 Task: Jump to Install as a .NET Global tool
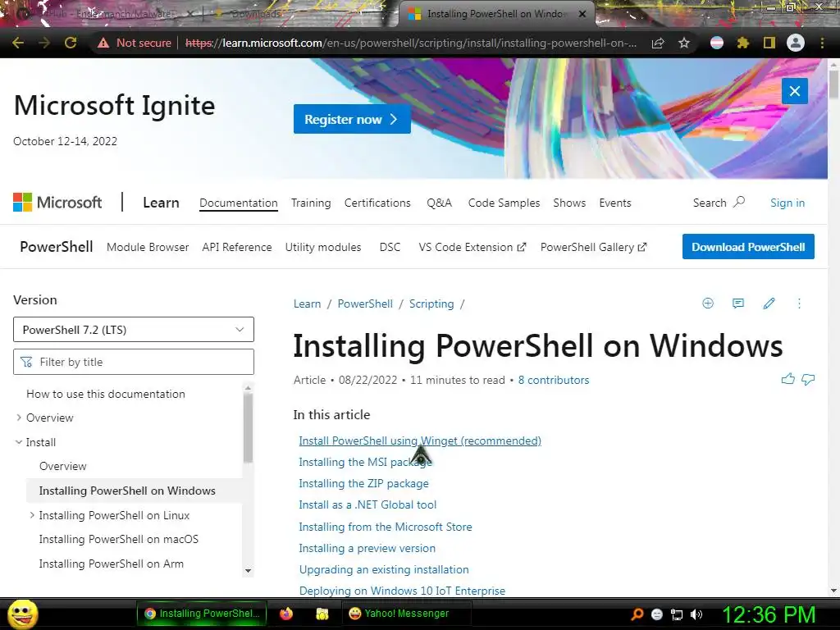pyautogui.click(x=367, y=504)
